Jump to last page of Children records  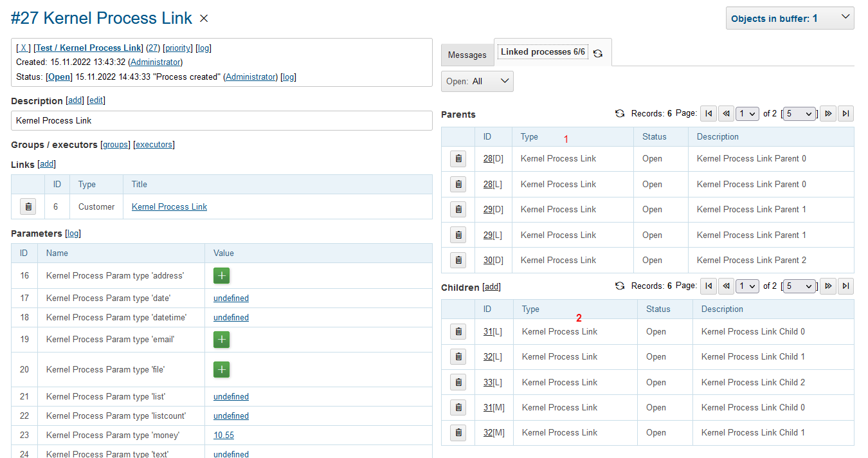click(x=845, y=286)
